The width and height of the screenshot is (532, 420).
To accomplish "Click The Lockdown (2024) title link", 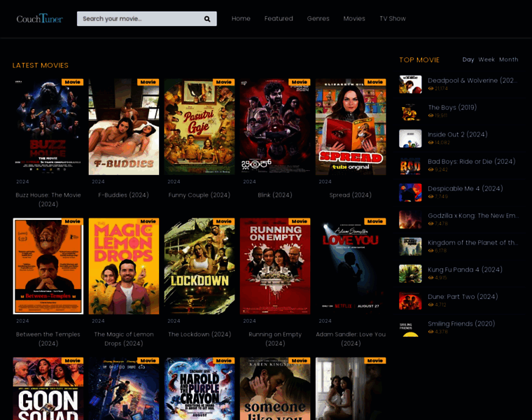I will (199, 334).
